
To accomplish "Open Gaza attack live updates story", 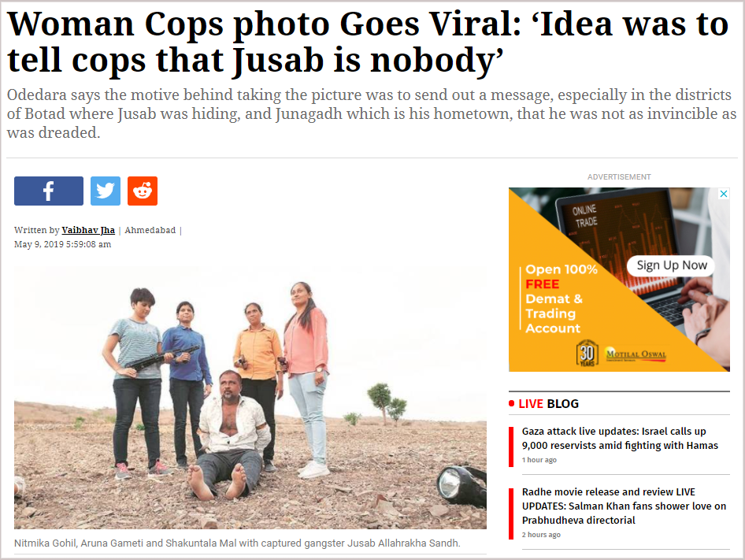I will click(620, 438).
